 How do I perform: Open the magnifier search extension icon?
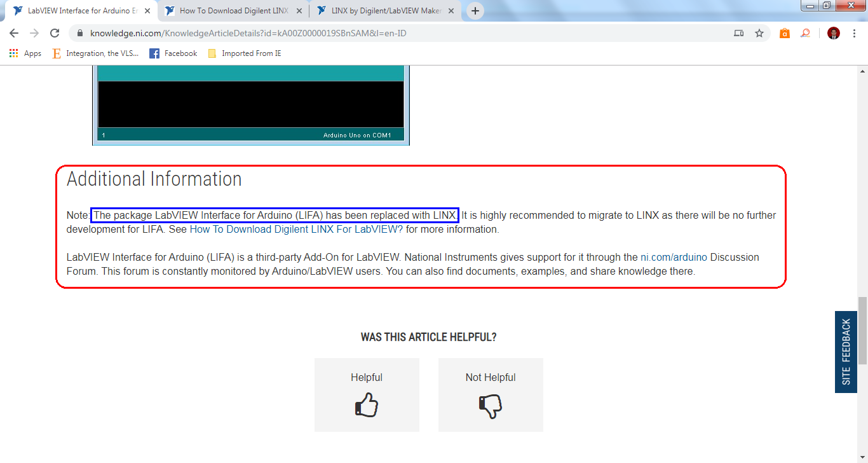click(x=805, y=33)
